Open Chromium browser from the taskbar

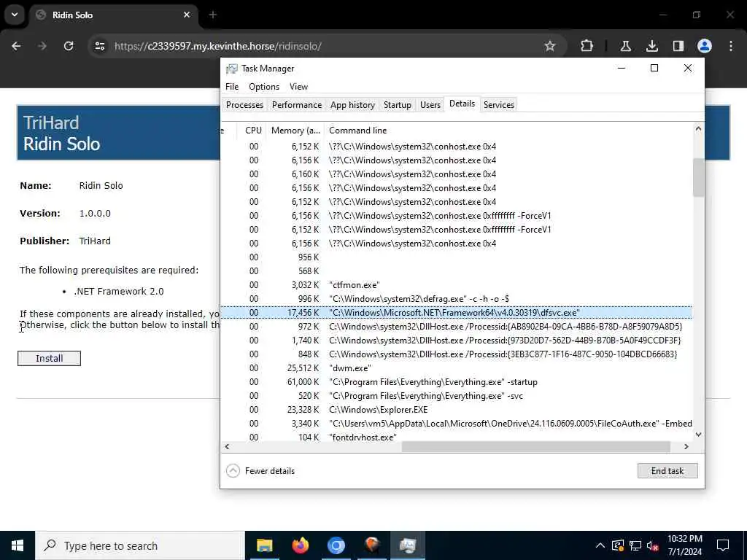point(336,545)
